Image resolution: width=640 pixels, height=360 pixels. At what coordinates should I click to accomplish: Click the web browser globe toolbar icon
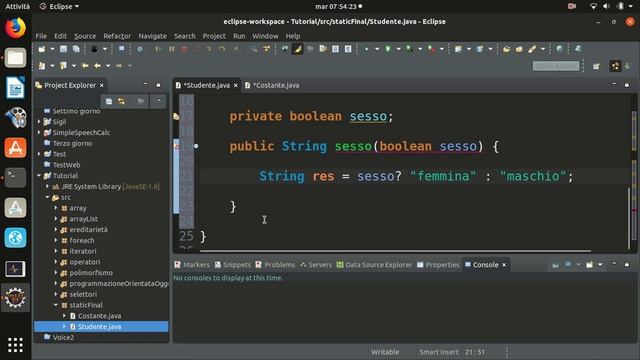560,49
